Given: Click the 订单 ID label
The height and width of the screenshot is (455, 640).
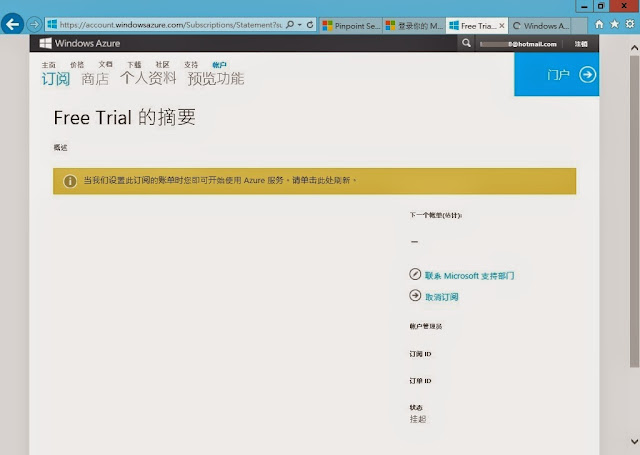Looking at the screenshot, I should (420, 381).
